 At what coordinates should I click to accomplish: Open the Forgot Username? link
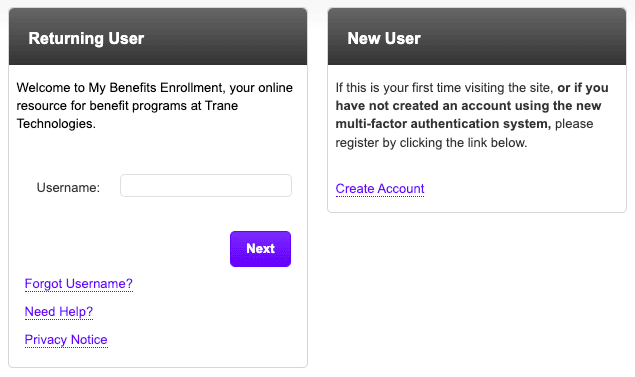click(x=79, y=283)
